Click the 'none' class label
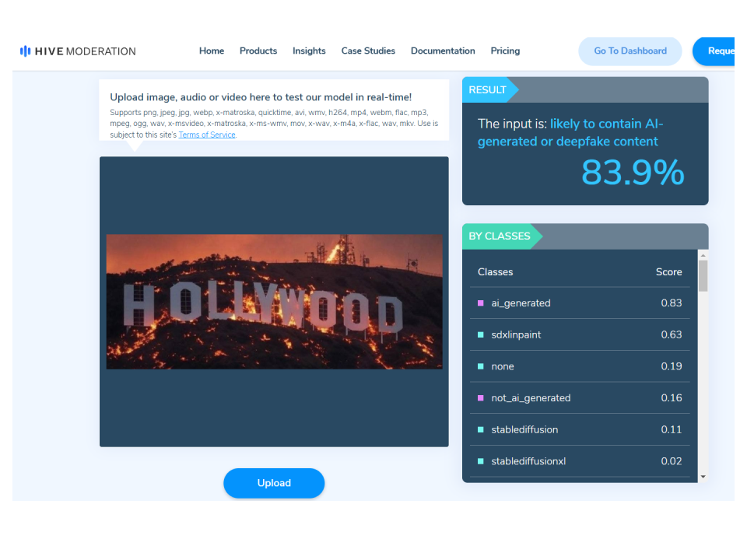747x560 pixels. click(x=503, y=366)
